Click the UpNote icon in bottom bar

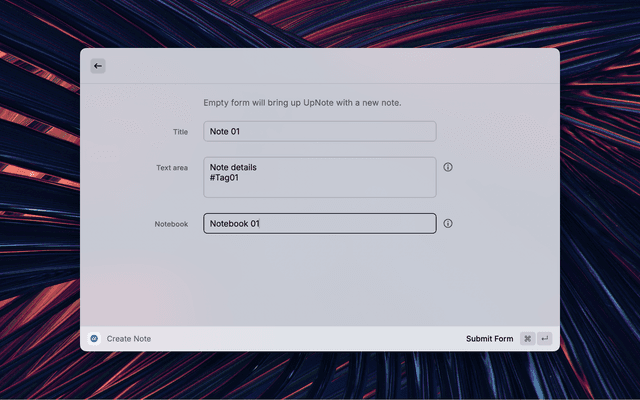94,339
